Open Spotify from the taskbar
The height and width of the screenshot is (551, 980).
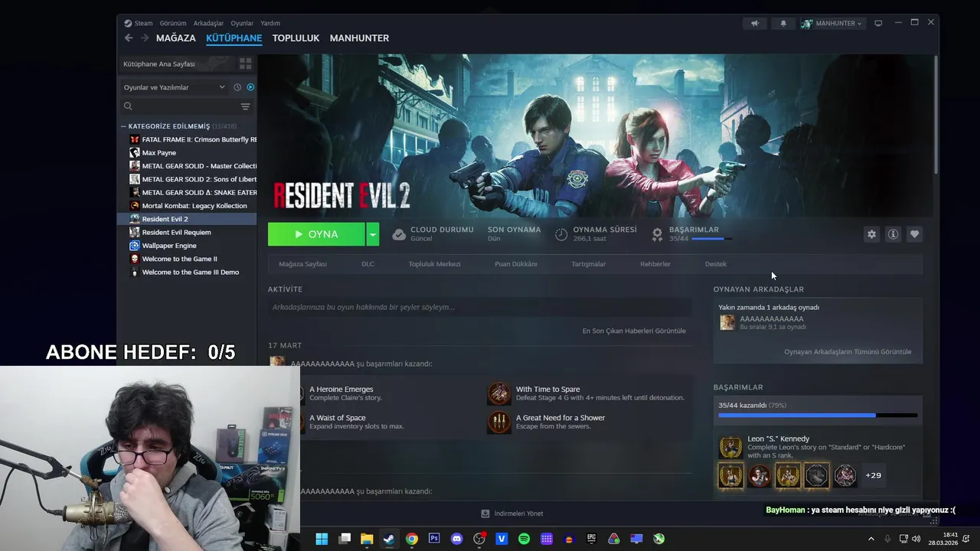pos(524,539)
